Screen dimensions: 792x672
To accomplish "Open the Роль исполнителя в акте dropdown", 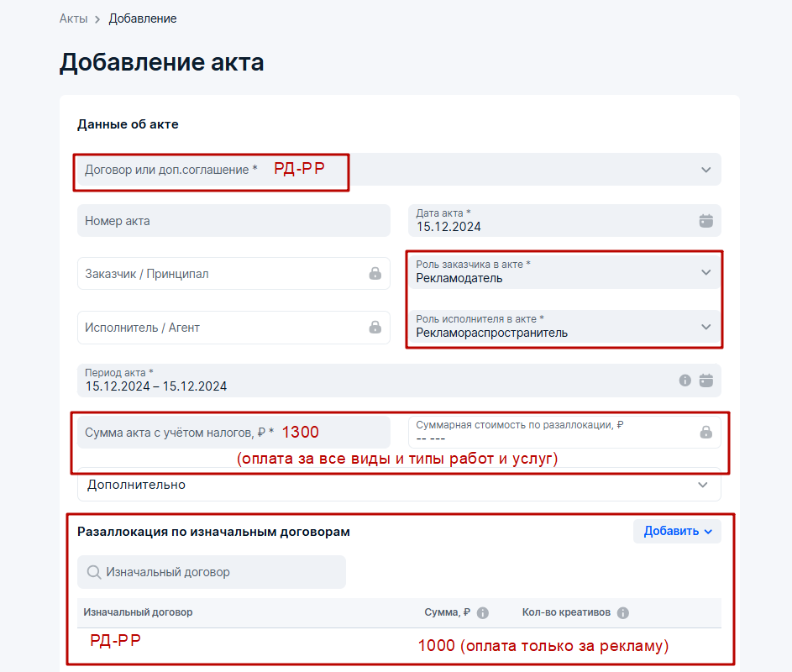I will [x=705, y=327].
